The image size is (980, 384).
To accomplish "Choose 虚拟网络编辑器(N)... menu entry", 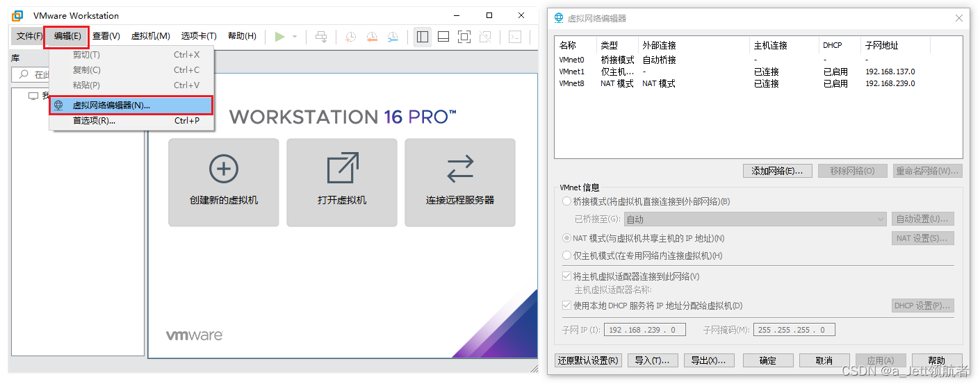I will click(x=131, y=106).
